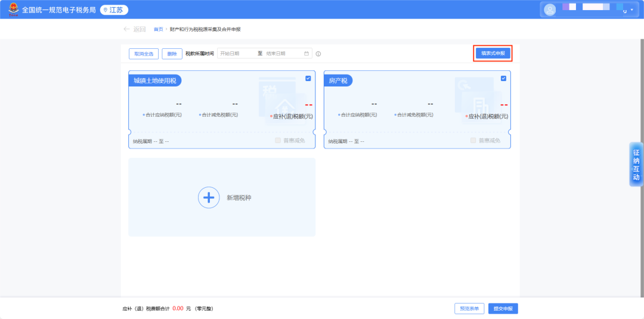The width and height of the screenshot is (644, 319).
Task: Click the 填表式申报 button
Action: 493,54
